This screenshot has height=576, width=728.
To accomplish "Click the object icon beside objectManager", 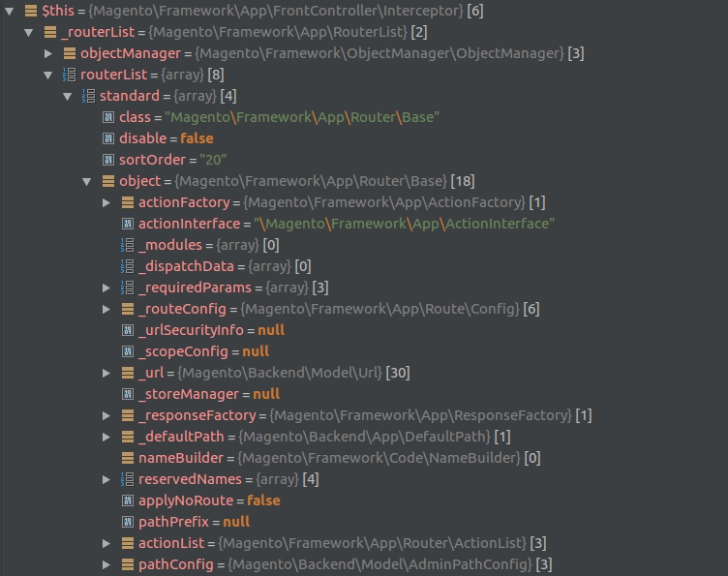I will pyautogui.click(x=70, y=53).
